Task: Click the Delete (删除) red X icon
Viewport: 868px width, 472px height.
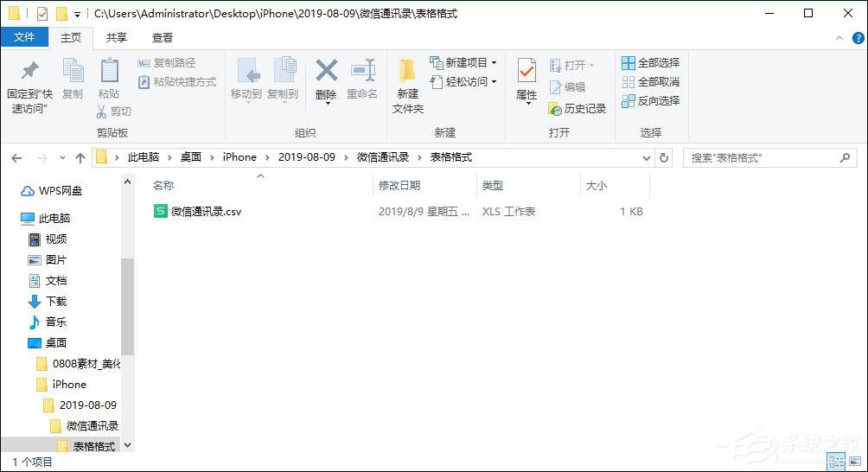Action: [326, 71]
